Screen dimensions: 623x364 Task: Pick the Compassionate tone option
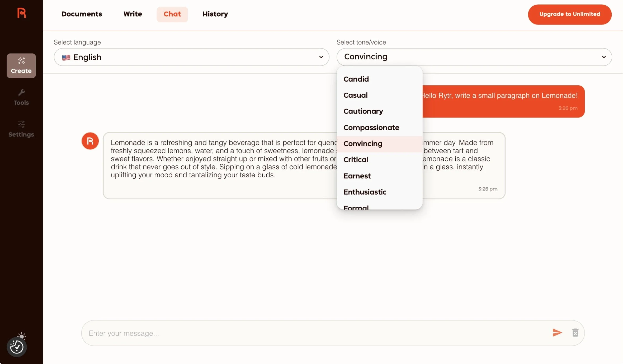371,127
